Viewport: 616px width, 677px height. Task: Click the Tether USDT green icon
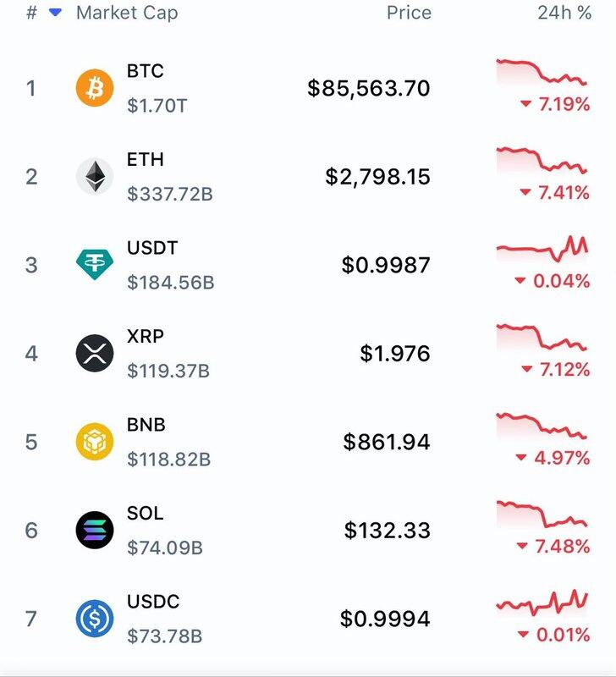tap(95, 265)
